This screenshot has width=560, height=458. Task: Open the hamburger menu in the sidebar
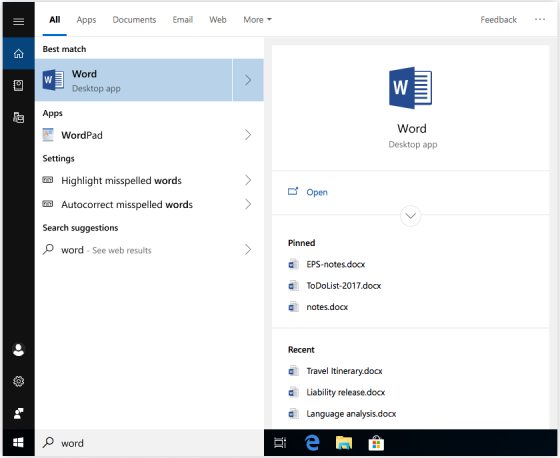tap(19, 21)
